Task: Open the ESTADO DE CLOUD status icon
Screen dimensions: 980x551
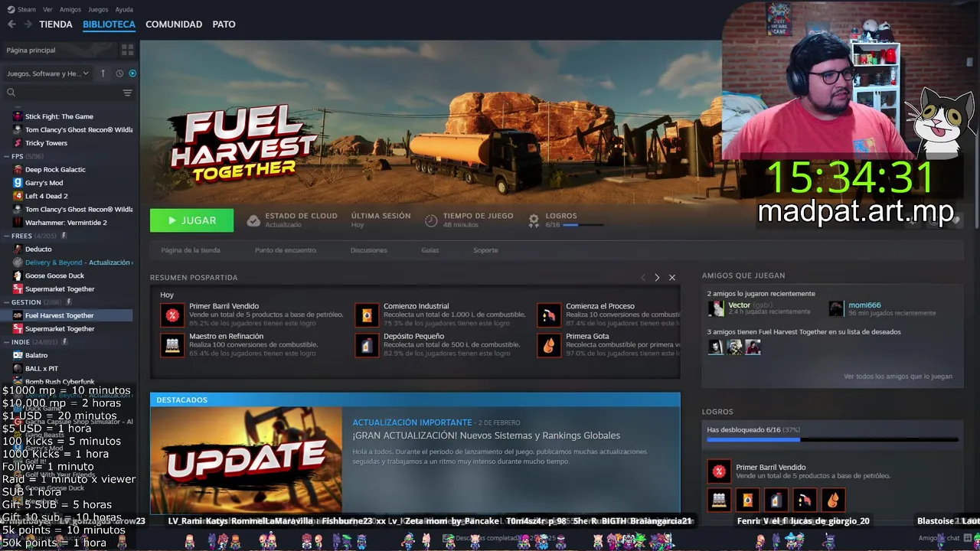Action: (253, 220)
